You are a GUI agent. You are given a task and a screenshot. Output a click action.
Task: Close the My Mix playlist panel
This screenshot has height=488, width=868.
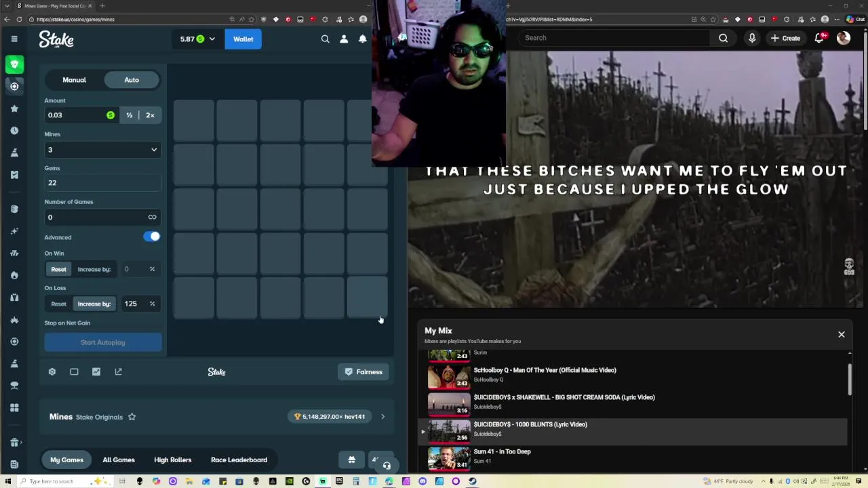point(842,334)
